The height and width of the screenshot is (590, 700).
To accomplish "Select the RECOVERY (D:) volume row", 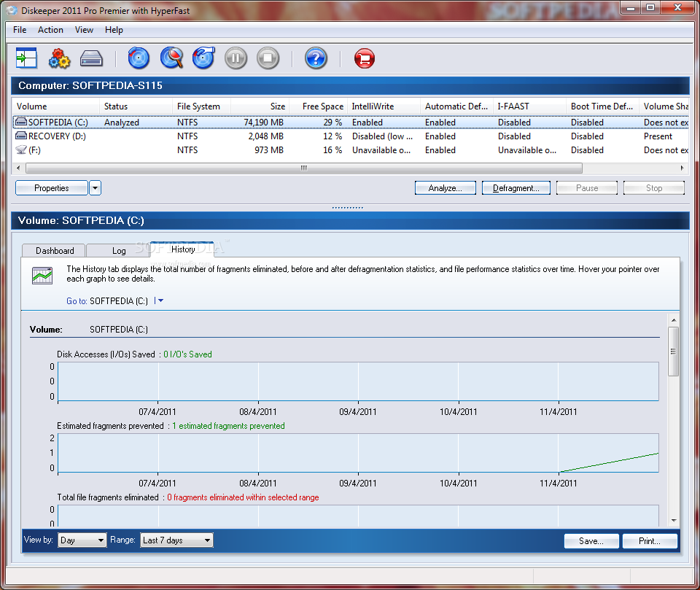I will 351,136.
